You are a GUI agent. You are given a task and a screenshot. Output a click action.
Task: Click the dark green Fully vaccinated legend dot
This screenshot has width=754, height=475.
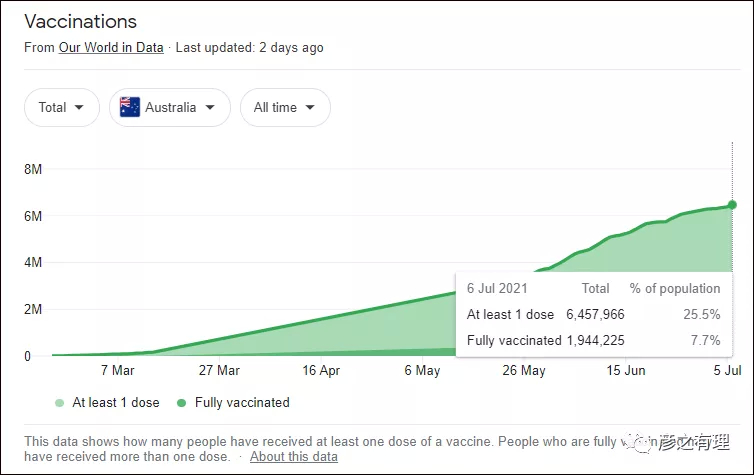pyautogui.click(x=181, y=403)
